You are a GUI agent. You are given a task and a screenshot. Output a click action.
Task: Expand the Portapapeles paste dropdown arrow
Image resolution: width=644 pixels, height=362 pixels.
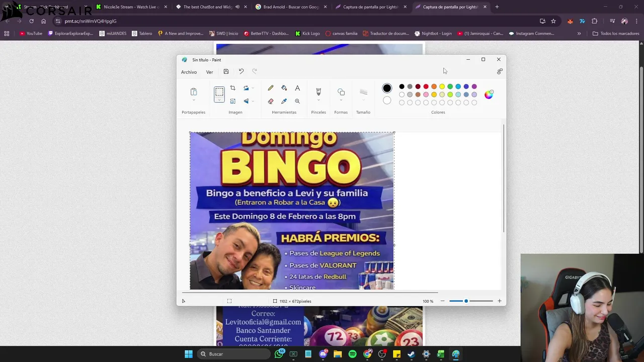[194, 100]
